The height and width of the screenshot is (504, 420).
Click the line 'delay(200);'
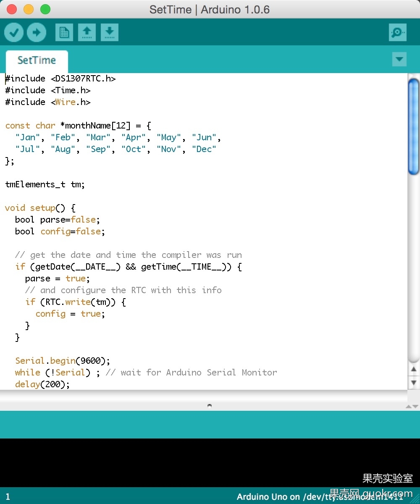[42, 384]
